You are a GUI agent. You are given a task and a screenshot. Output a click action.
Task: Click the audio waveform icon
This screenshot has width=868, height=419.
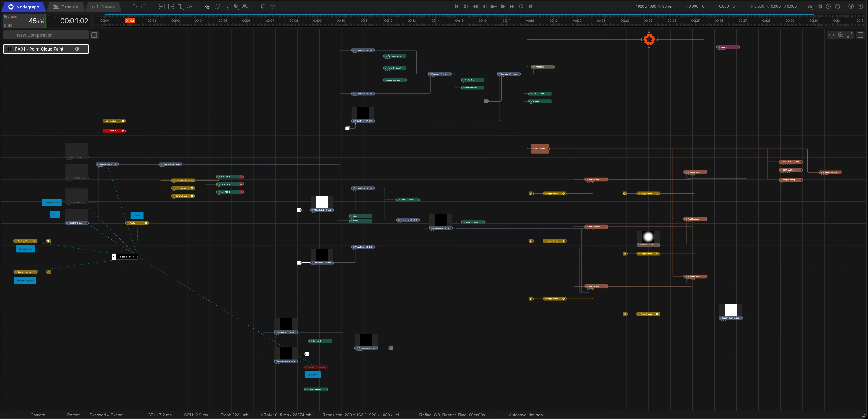click(x=810, y=6)
